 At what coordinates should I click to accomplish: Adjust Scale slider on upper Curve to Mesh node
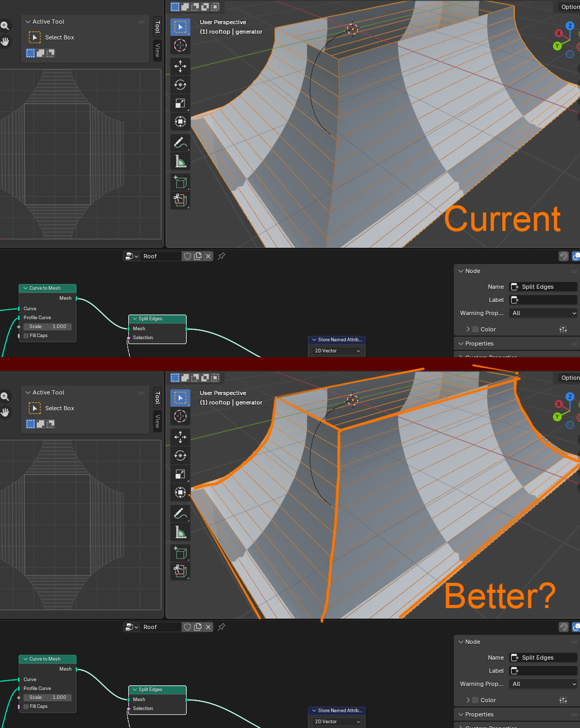[x=47, y=327]
